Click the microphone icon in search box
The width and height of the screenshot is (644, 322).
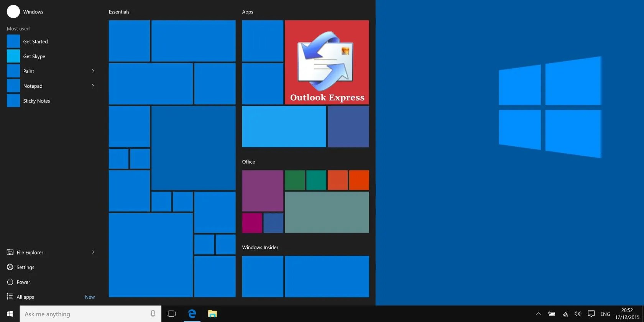click(x=153, y=314)
